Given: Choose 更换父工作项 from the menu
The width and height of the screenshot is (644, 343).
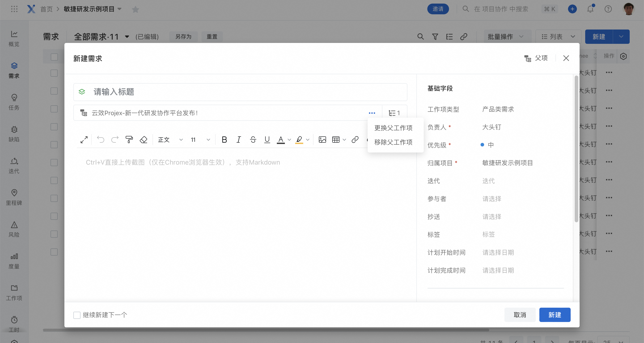Looking at the screenshot, I should (x=393, y=128).
